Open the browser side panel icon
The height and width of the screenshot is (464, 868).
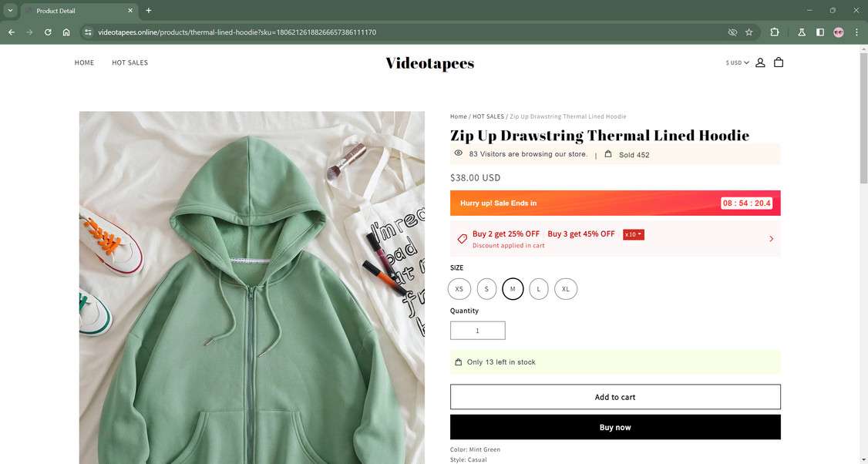820,32
